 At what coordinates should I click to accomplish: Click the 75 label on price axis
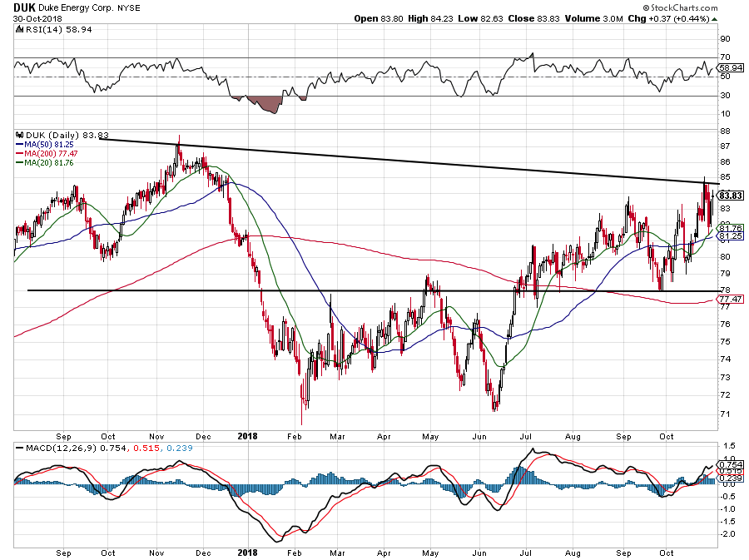(x=725, y=342)
